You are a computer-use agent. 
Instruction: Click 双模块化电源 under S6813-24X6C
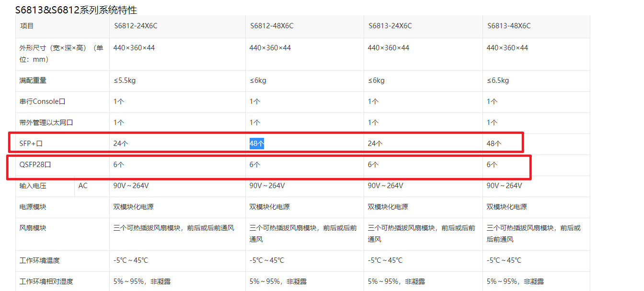(x=388, y=207)
